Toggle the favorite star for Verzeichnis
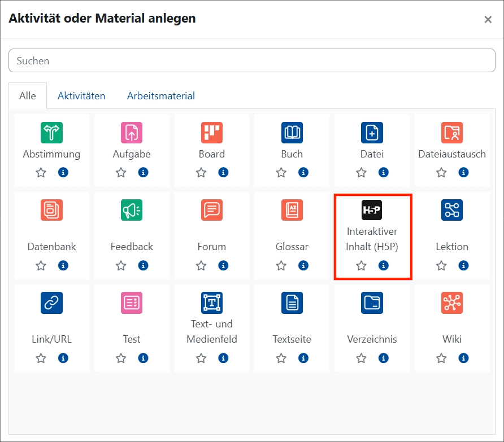 pos(361,358)
